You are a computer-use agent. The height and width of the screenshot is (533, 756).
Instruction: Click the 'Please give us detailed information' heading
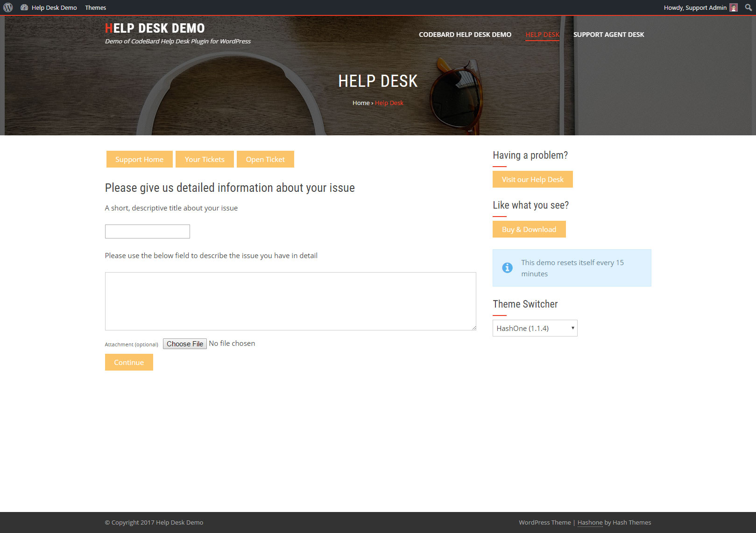(x=230, y=188)
